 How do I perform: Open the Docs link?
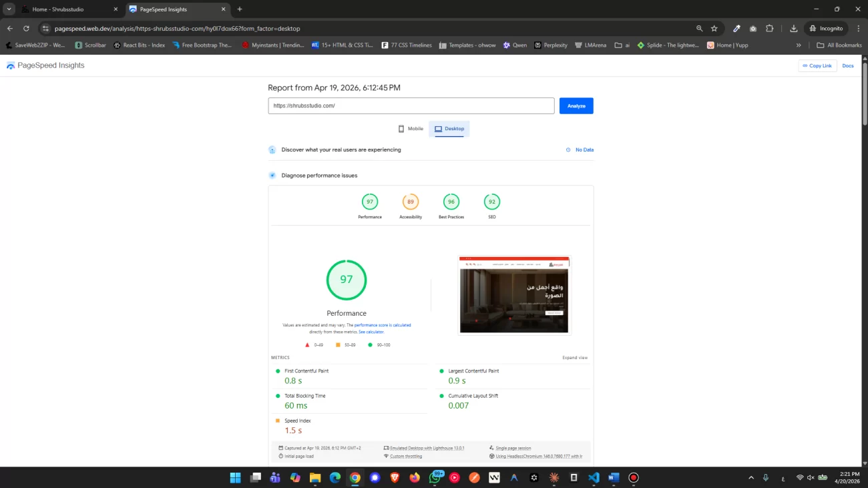pos(848,65)
